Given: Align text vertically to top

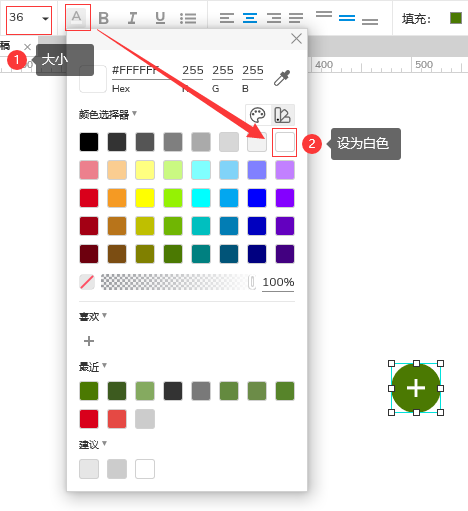Looking at the screenshot, I should click(x=324, y=14).
